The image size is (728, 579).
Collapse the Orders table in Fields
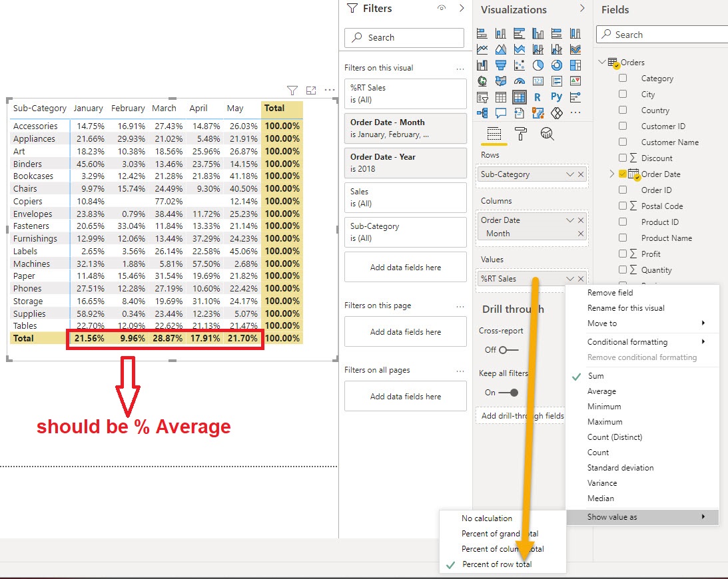tap(601, 62)
